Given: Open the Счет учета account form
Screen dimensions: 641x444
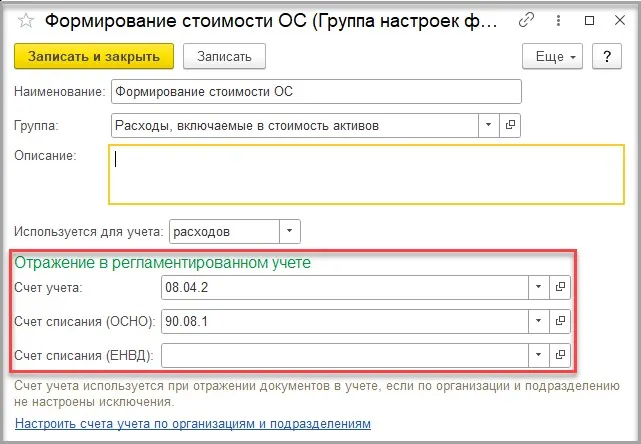Looking at the screenshot, I should [560, 287].
